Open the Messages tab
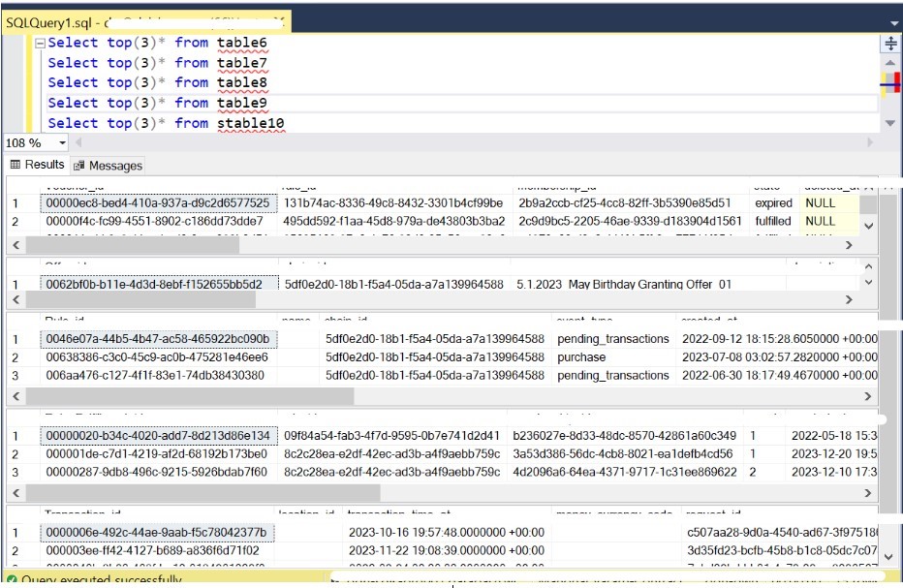The width and height of the screenshot is (903, 588). pos(108,166)
